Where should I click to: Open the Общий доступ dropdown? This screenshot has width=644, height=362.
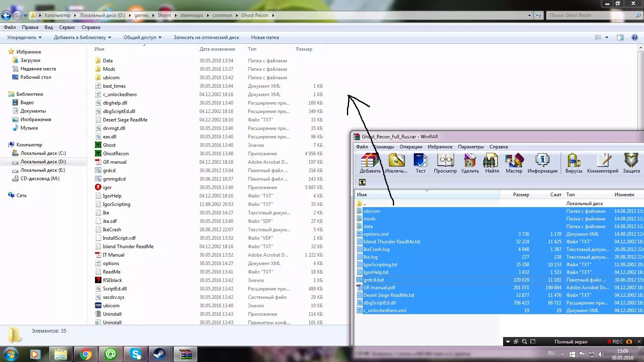coord(142,37)
